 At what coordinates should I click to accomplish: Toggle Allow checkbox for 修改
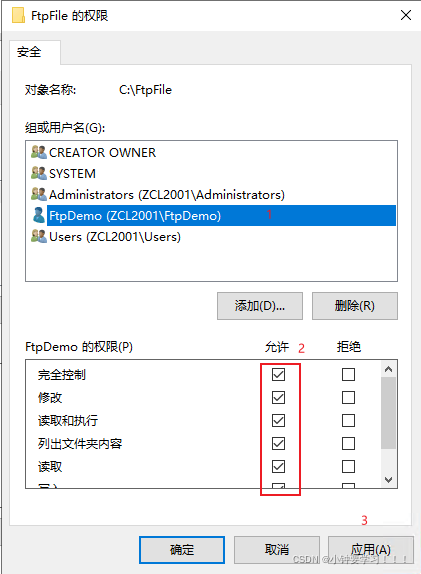pos(278,398)
